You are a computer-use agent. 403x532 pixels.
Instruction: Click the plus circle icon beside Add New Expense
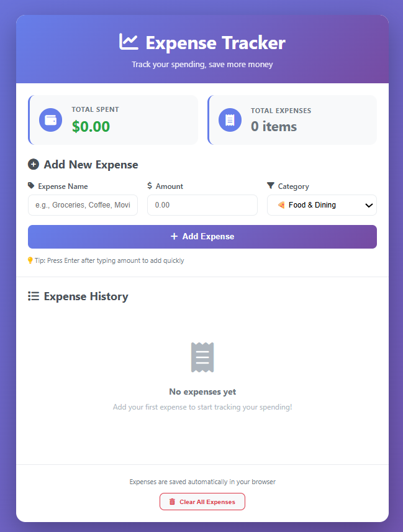tap(34, 165)
